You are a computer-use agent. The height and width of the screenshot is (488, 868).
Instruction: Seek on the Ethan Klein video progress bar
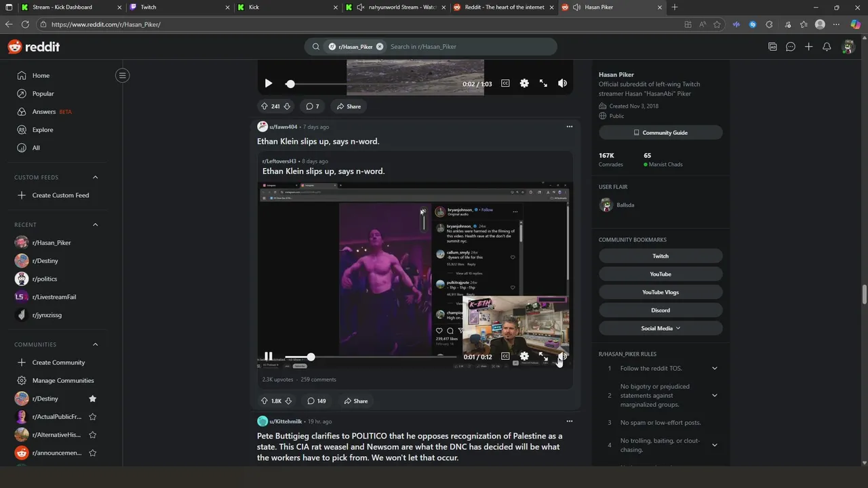click(371, 357)
